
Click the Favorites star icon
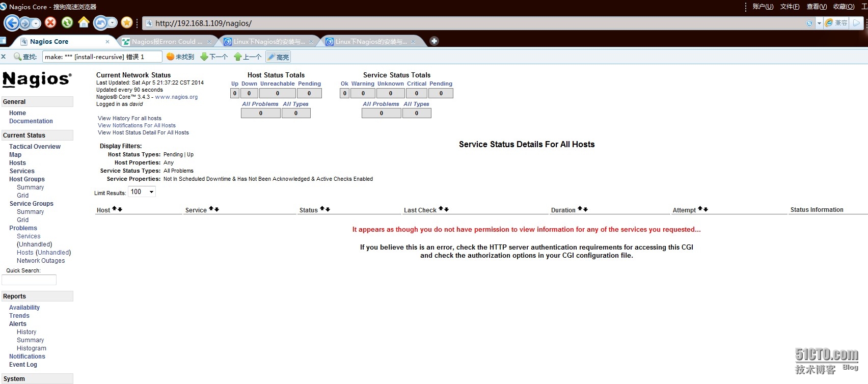(x=127, y=22)
